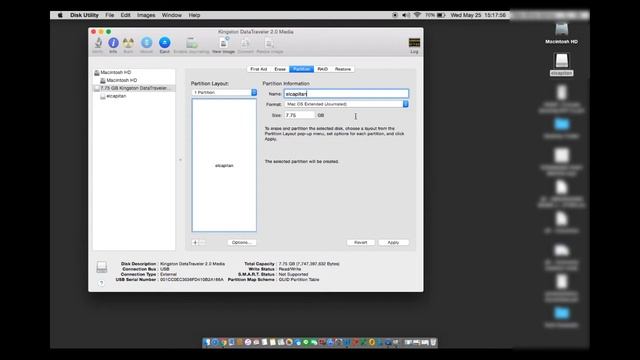Open the Images menu
Viewport: 640px width, 360px height.
[146, 15]
